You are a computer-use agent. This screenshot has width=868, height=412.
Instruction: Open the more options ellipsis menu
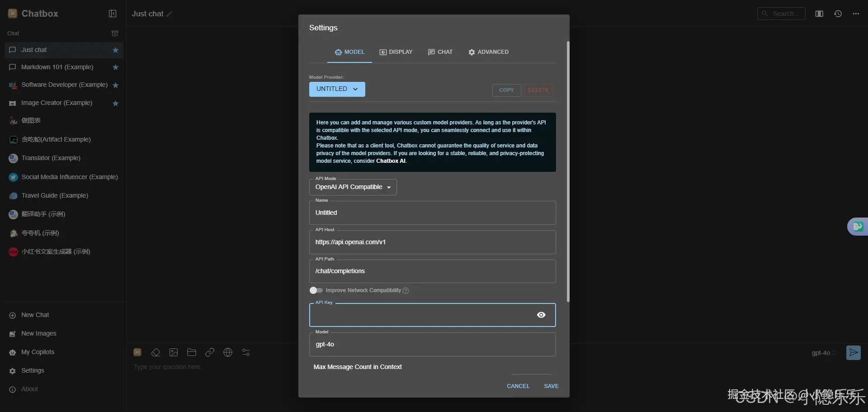click(856, 14)
